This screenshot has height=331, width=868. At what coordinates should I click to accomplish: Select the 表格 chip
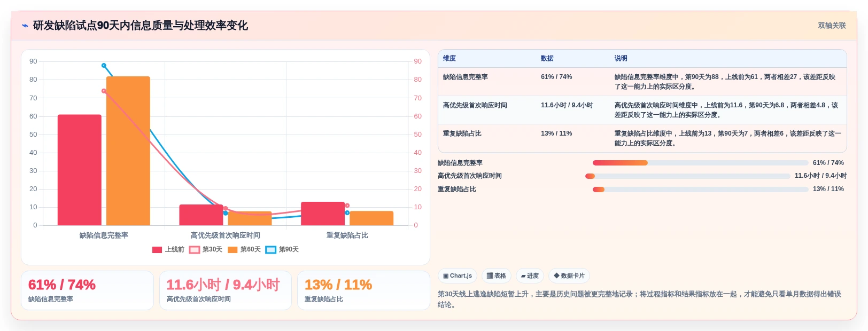click(x=497, y=276)
